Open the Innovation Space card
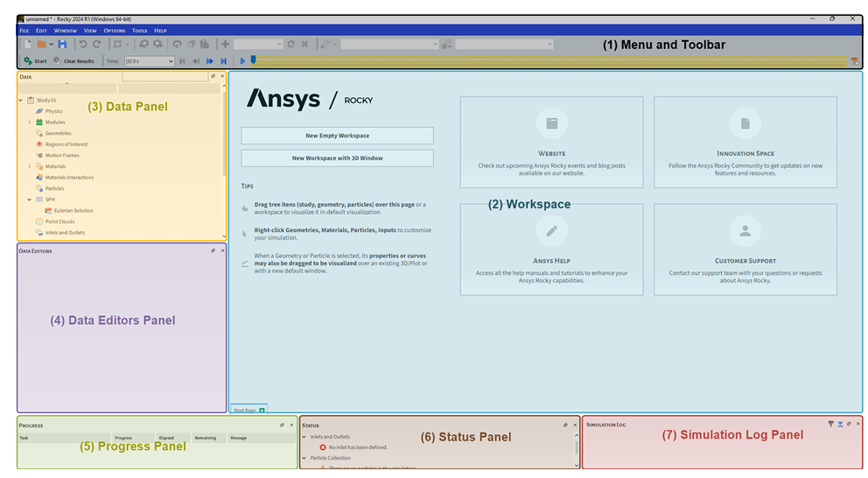 point(745,143)
